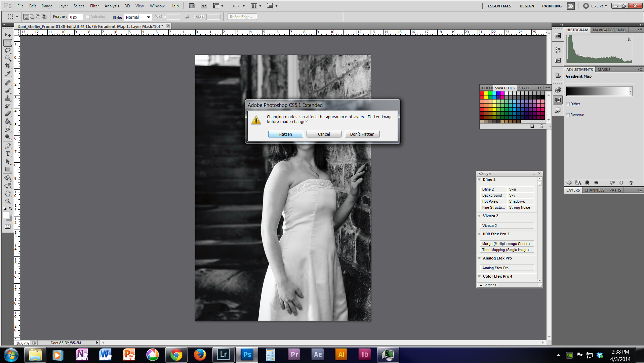Open the Style dropdown set to Normal
The width and height of the screenshot is (644, 363).
(138, 17)
